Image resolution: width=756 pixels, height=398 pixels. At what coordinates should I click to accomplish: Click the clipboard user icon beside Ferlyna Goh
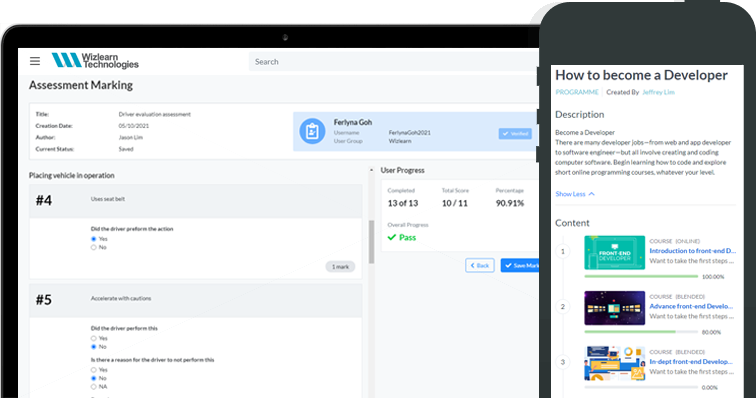[312, 131]
